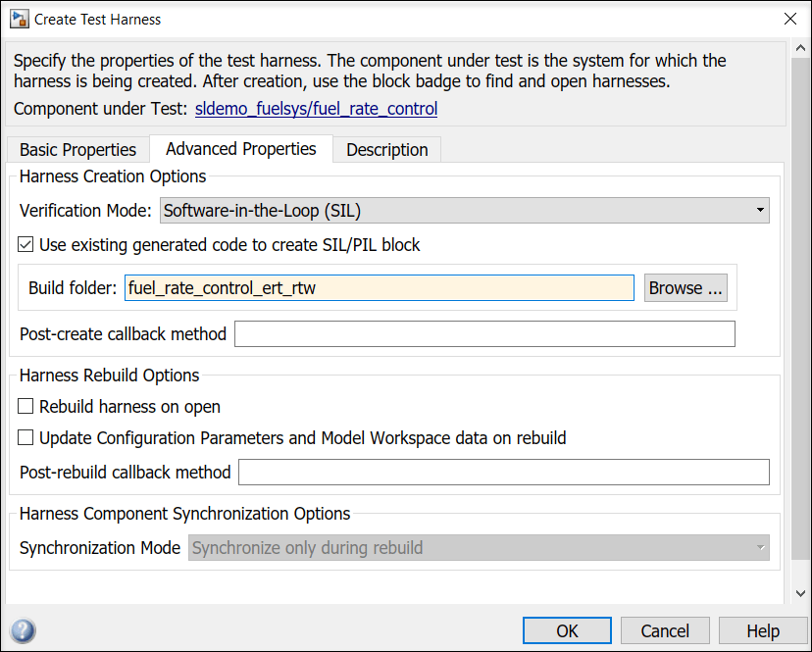This screenshot has height=652, width=812.
Task: Open Help for the test harness dialog
Action: (763, 630)
